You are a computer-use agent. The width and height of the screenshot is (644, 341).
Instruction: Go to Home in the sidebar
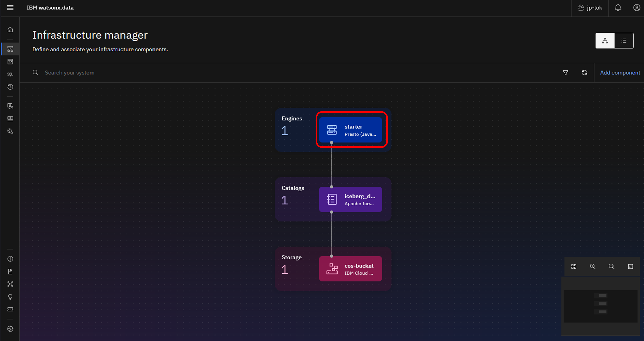[x=10, y=30]
